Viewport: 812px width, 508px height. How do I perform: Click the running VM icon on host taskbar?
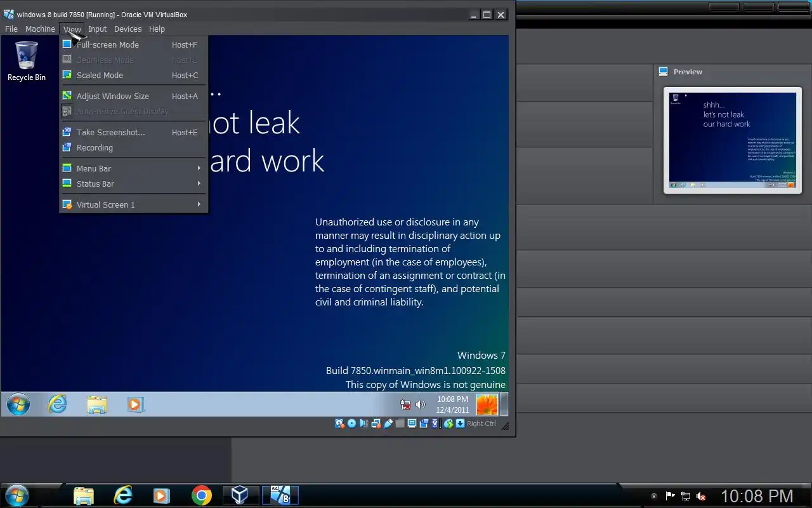tap(280, 495)
